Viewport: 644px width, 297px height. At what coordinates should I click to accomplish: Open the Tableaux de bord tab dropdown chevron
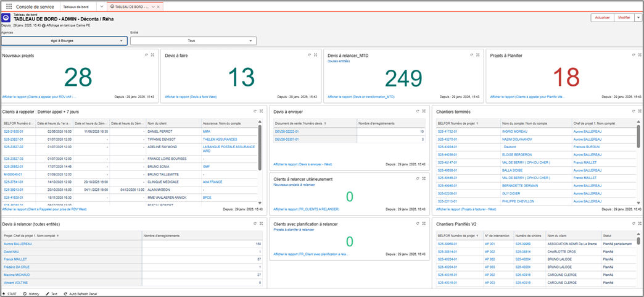coord(102,7)
